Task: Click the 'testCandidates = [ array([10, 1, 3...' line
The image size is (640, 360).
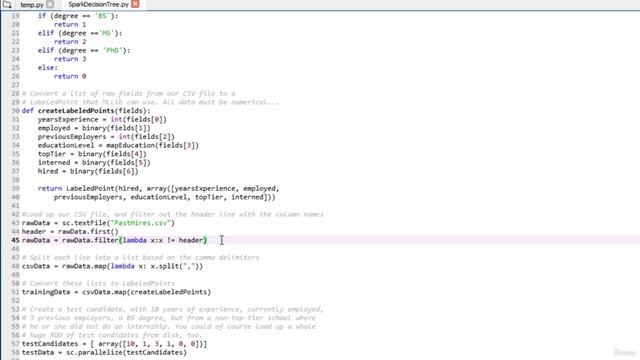Action: pos(114,344)
